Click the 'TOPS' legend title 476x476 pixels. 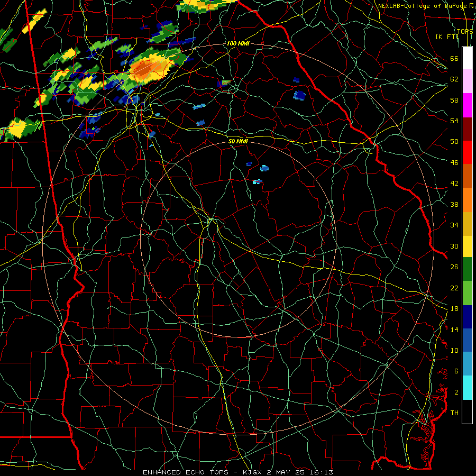(465, 31)
